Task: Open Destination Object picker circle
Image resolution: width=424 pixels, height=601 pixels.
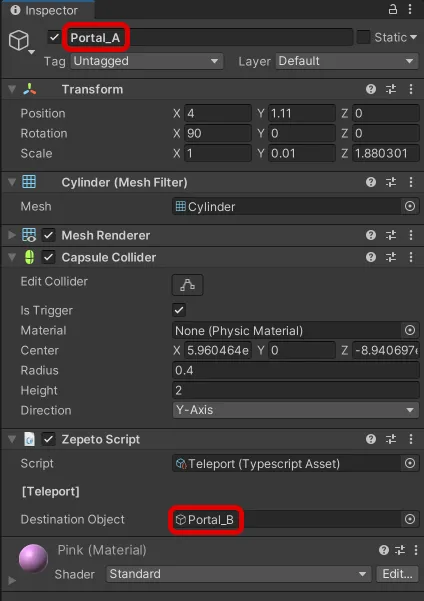Action: click(410, 519)
